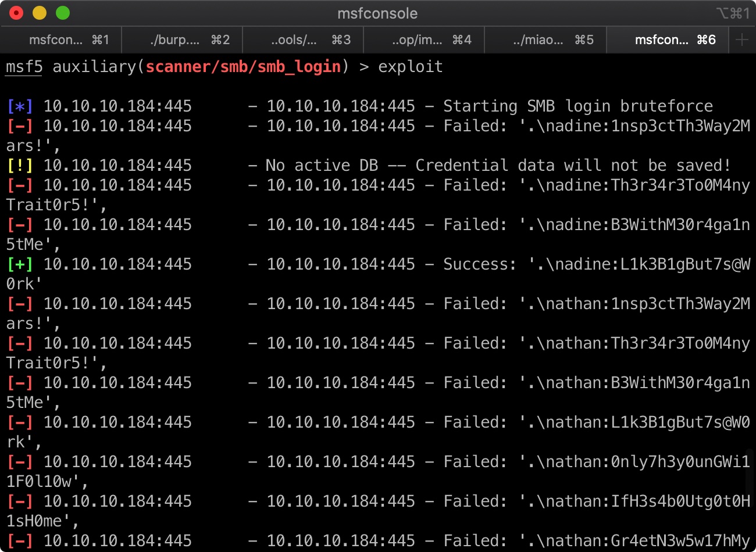
Task: Click the wrapped '1sH0me',' line
Action: click(x=42, y=521)
